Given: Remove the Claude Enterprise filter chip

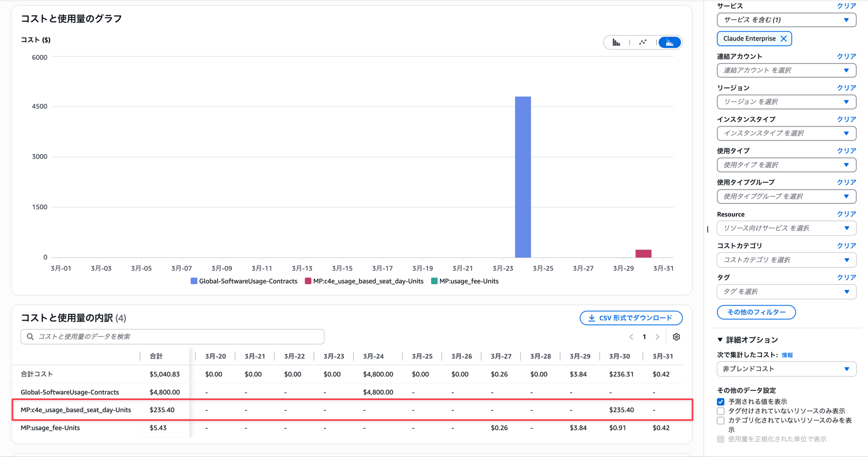Looking at the screenshot, I should point(784,39).
